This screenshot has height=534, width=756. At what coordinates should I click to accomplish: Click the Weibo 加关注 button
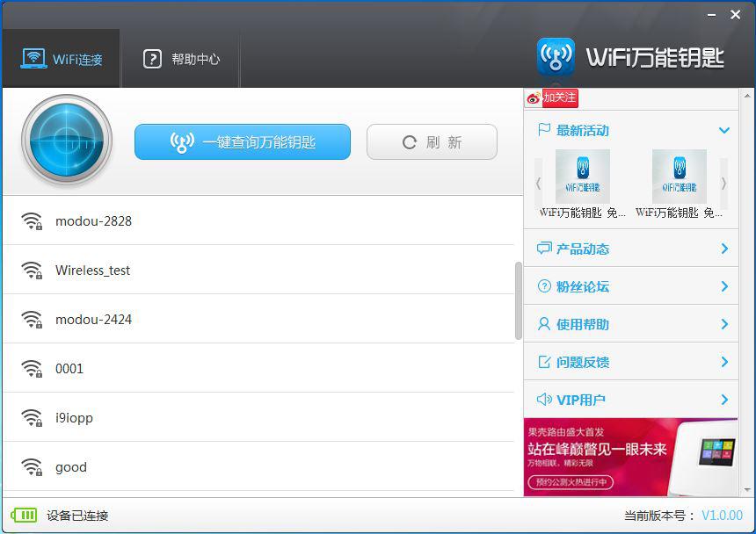coord(552,98)
